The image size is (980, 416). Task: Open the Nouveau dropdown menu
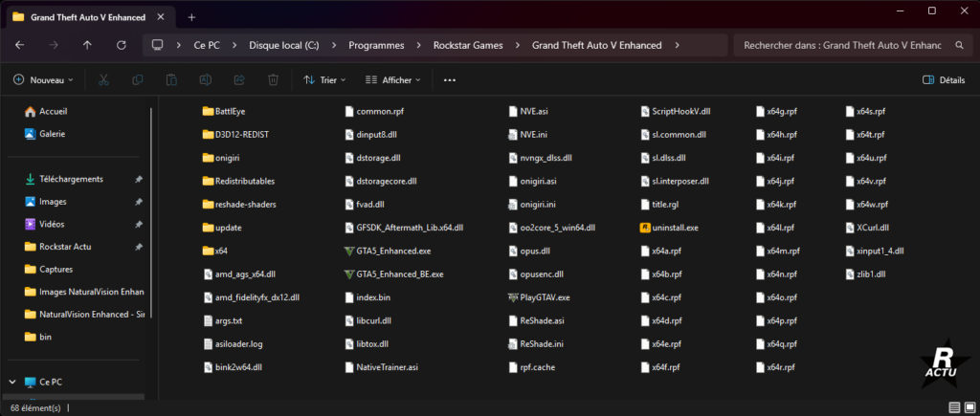(x=43, y=80)
